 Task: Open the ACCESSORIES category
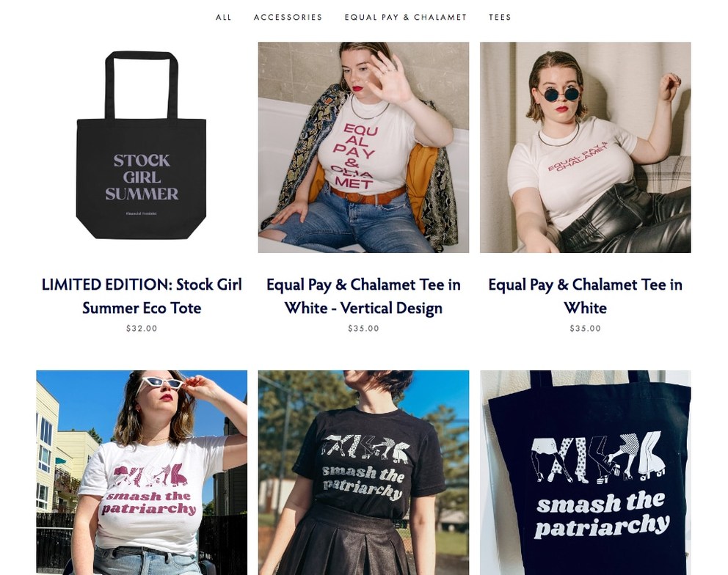click(288, 17)
